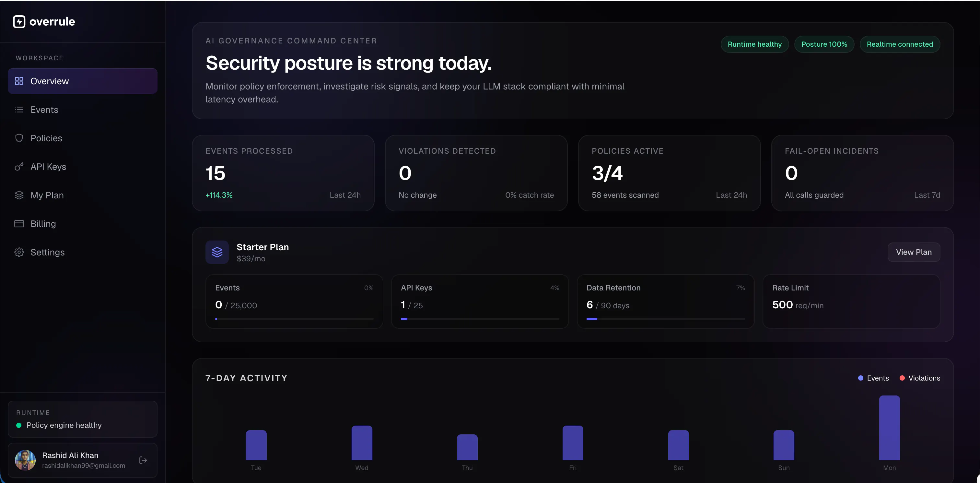Image resolution: width=980 pixels, height=483 pixels.
Task: Click the 'Events' legend label
Action: (x=878, y=378)
